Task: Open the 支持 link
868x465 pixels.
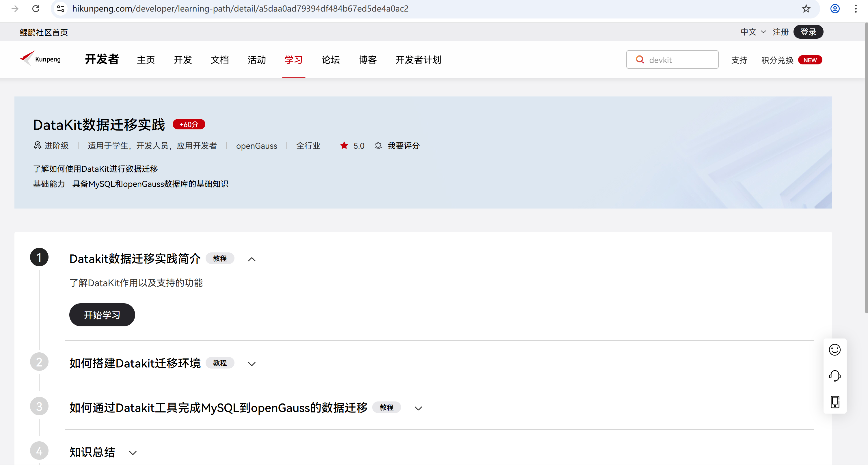Action: click(739, 60)
